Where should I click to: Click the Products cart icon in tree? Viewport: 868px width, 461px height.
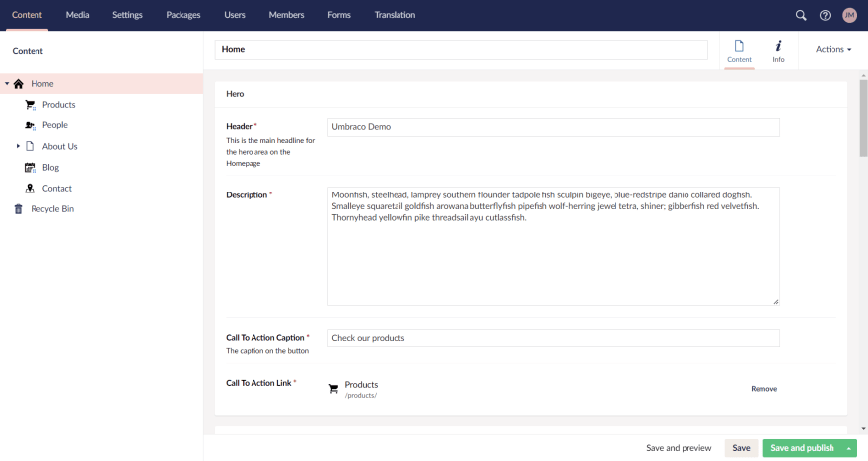(x=30, y=105)
